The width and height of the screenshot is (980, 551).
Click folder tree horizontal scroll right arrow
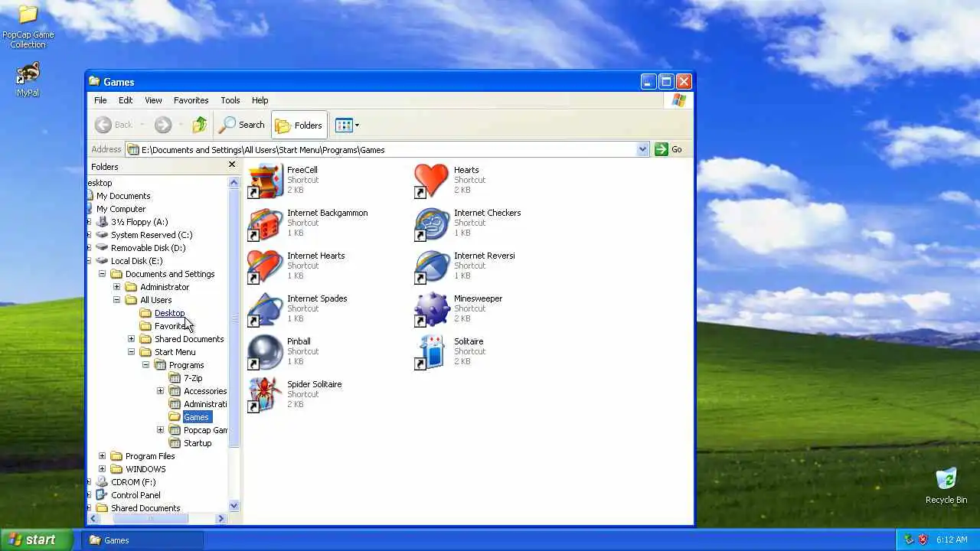coord(221,519)
